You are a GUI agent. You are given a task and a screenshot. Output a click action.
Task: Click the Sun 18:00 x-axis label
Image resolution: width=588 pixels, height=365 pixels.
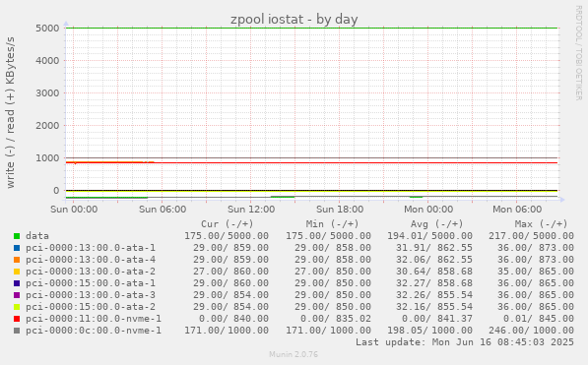coord(340,210)
